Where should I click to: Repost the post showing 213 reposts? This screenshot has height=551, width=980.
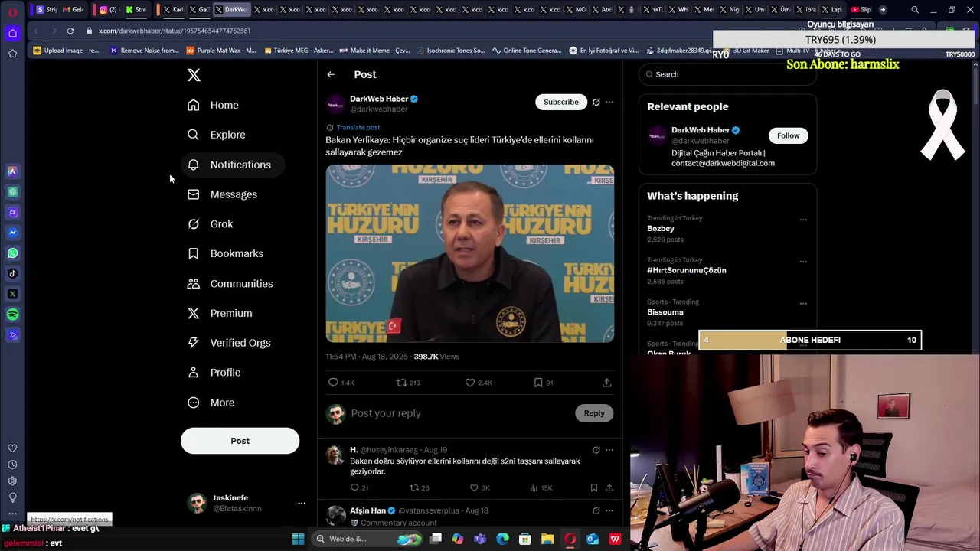(x=408, y=383)
